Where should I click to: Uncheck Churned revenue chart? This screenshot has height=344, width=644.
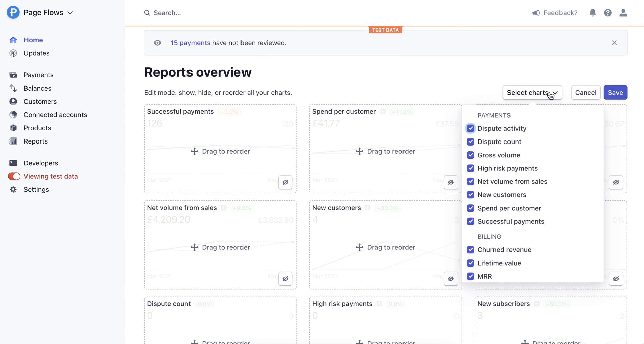(x=470, y=250)
